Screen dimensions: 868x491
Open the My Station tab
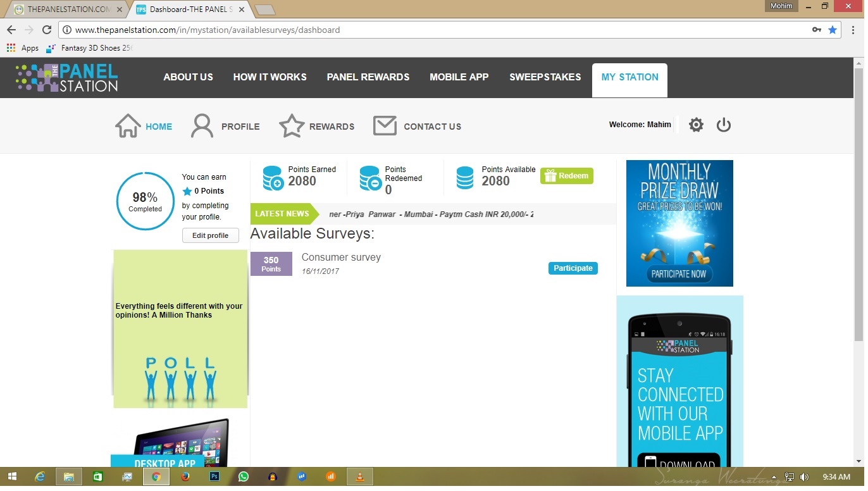pyautogui.click(x=629, y=77)
